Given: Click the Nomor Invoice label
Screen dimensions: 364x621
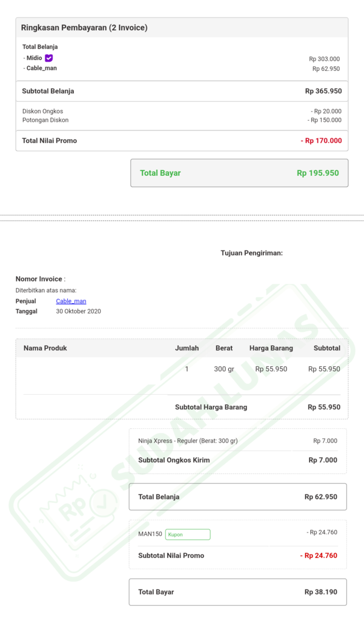Looking at the screenshot, I should click(39, 279).
